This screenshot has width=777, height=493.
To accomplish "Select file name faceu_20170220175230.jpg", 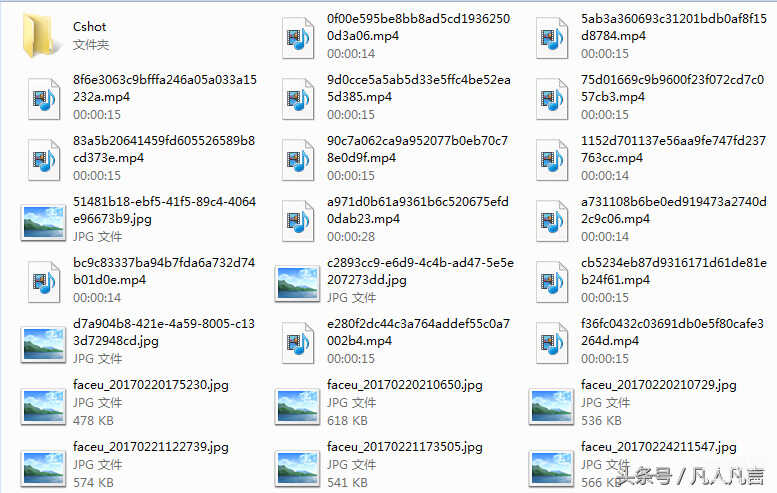I will pyautogui.click(x=151, y=385).
